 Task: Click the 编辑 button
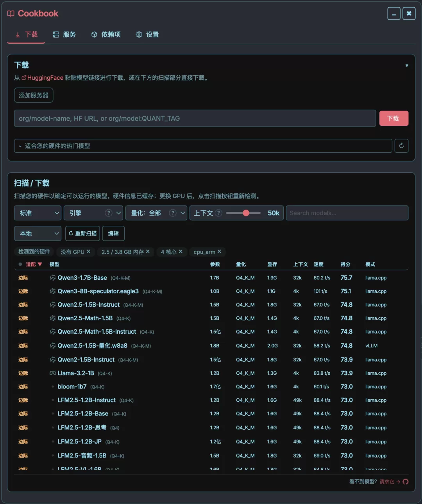113,233
